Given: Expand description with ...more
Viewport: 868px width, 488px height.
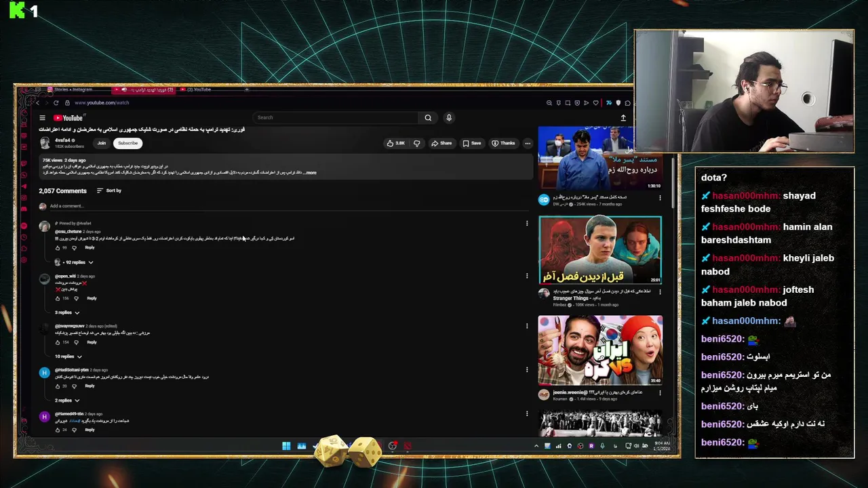Looking at the screenshot, I should point(309,173).
